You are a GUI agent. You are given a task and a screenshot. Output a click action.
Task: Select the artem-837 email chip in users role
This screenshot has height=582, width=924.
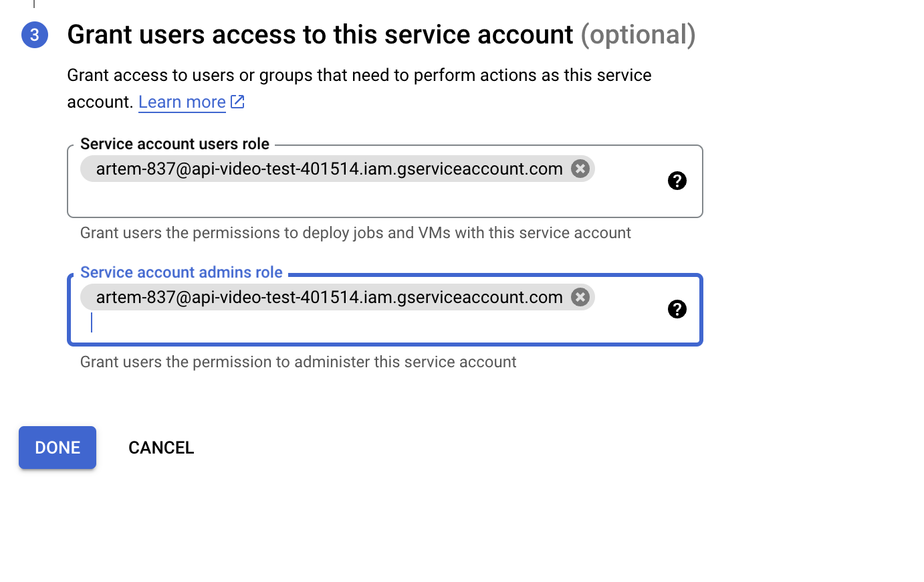pyautogui.click(x=329, y=169)
